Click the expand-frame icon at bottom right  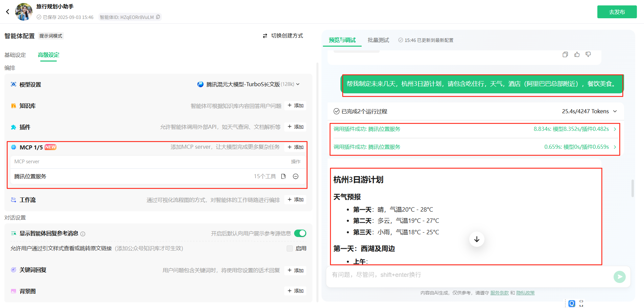point(581,303)
